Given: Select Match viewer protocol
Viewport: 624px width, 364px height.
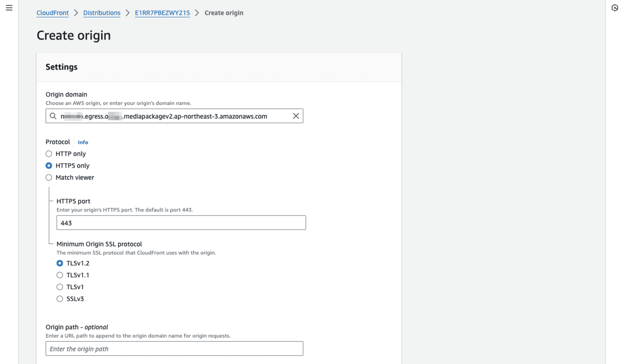Looking at the screenshot, I should click(49, 177).
